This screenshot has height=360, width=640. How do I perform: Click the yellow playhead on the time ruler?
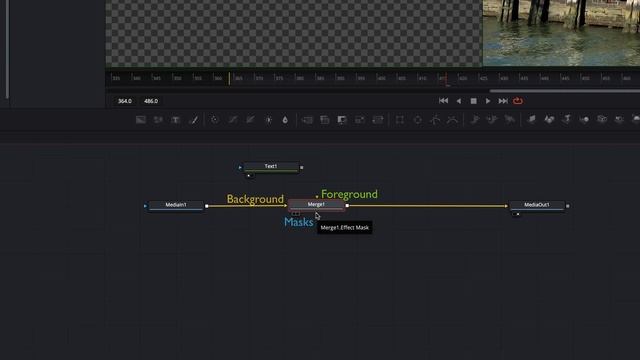[229, 78]
